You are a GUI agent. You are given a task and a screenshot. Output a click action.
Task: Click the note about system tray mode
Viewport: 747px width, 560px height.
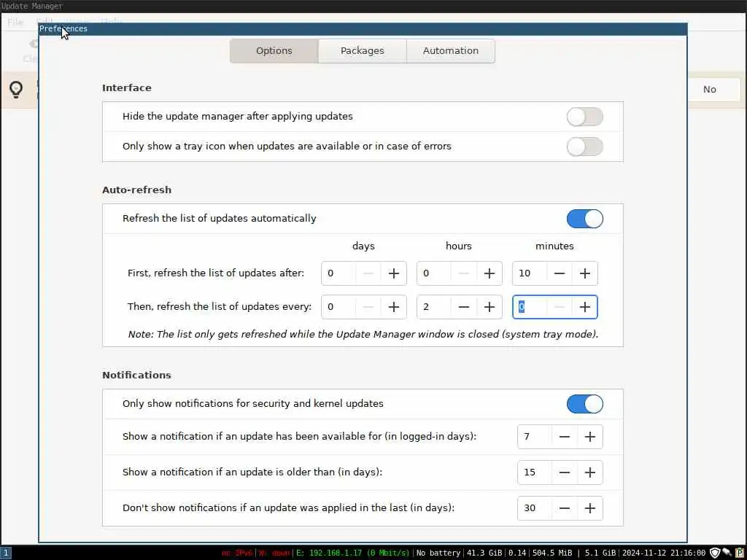tap(363, 334)
